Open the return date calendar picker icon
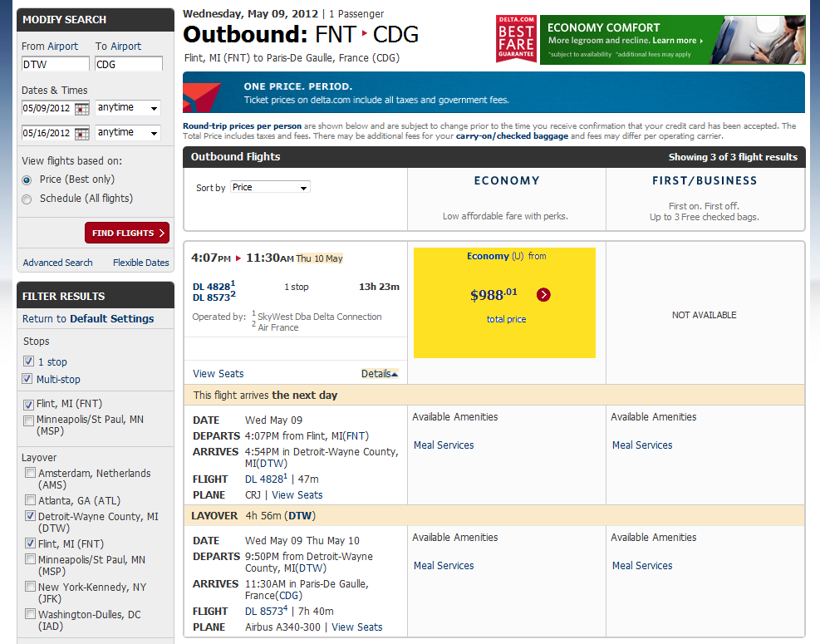 coord(81,133)
